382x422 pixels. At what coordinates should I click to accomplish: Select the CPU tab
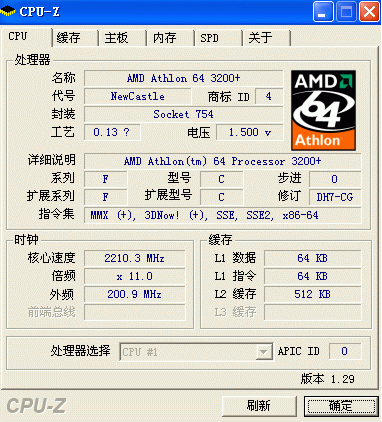(x=26, y=36)
